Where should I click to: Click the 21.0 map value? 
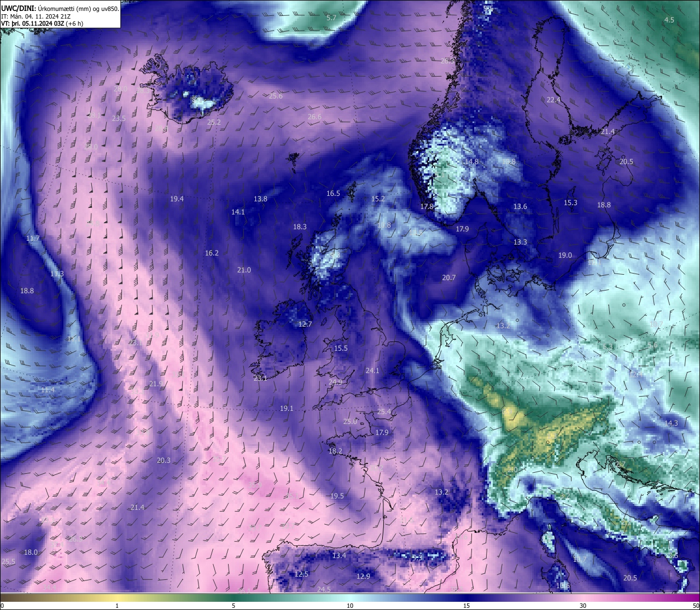point(244,270)
